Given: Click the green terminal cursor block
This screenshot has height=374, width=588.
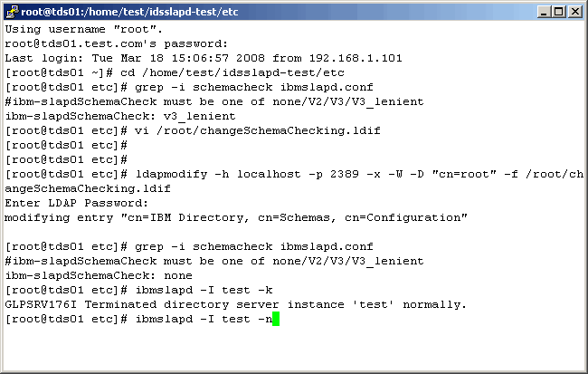Looking at the screenshot, I should [276, 319].
